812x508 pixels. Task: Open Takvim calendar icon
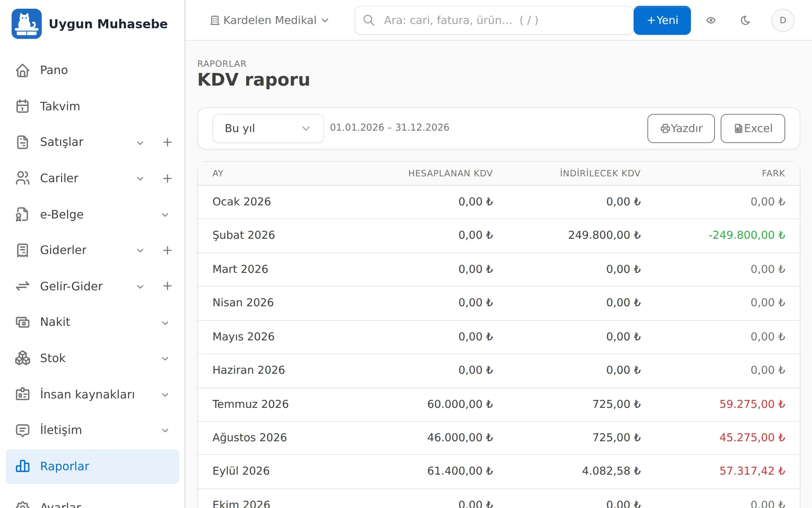(22, 106)
